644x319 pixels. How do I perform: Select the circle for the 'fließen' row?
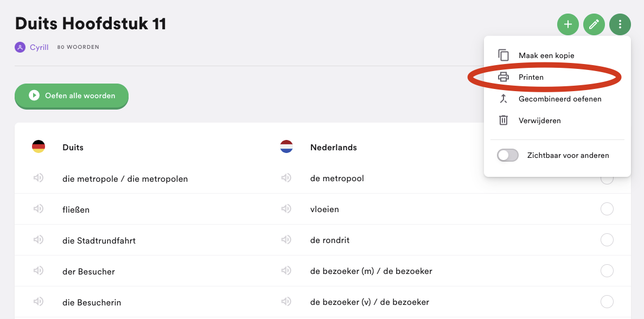click(x=607, y=209)
